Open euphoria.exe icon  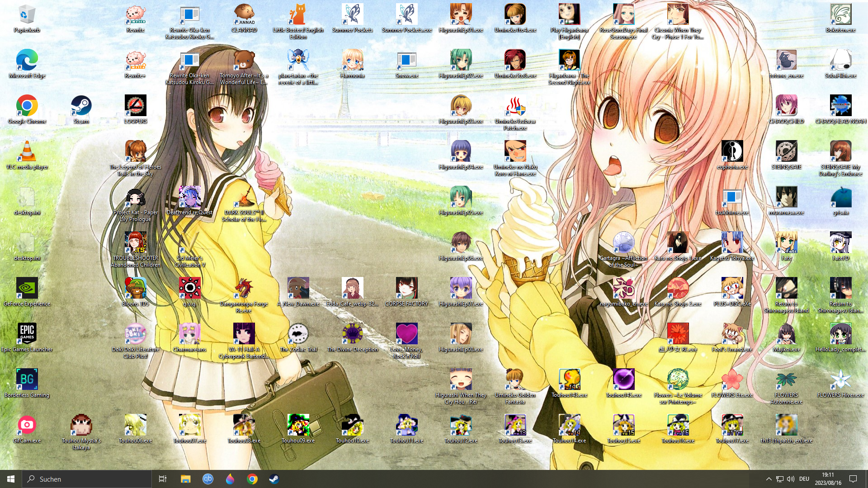(732, 155)
